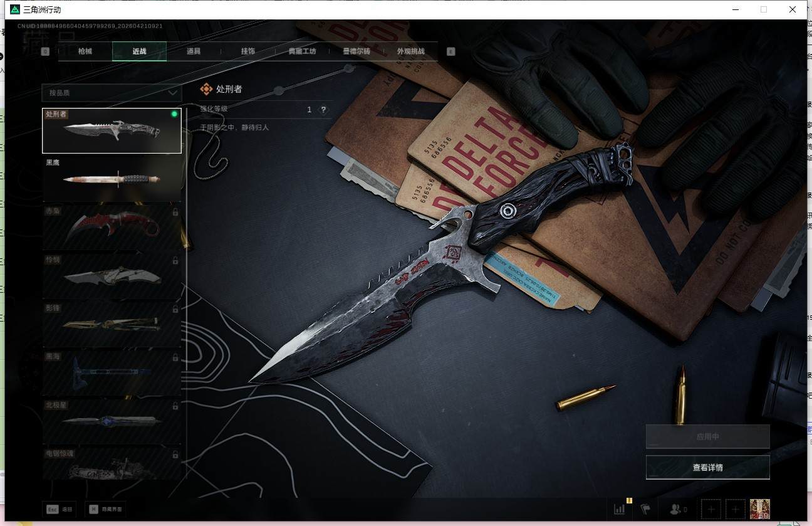812x526 pixels.
Task: Click the question mark next to 强化等级
Action: [323, 110]
